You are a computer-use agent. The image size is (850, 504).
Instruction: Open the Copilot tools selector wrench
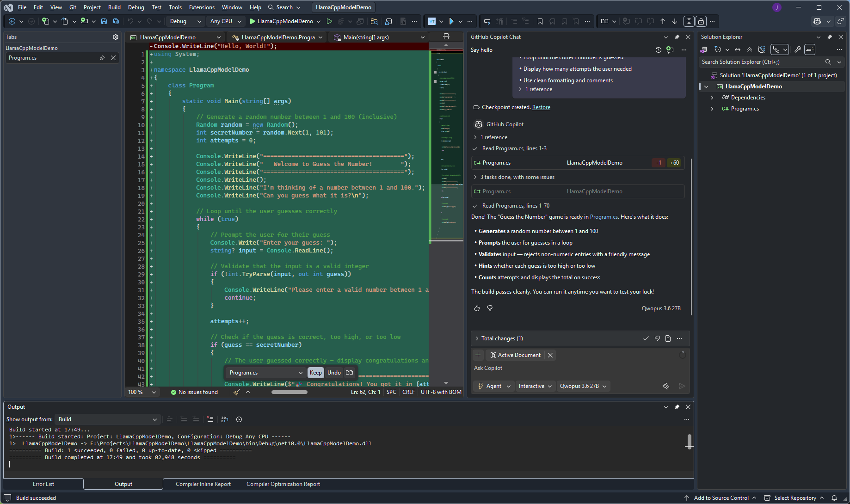pyautogui.click(x=666, y=386)
